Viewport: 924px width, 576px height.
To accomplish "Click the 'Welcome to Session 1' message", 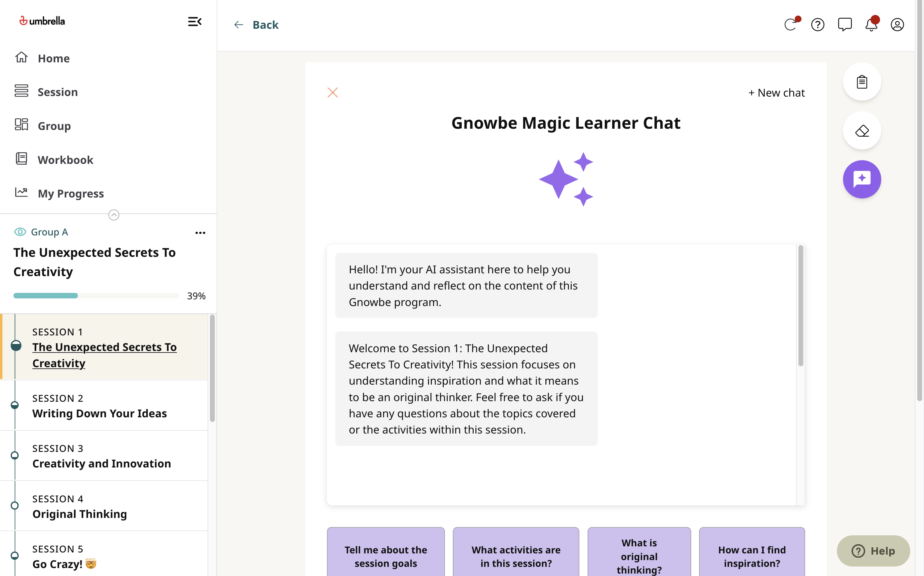I will click(466, 389).
